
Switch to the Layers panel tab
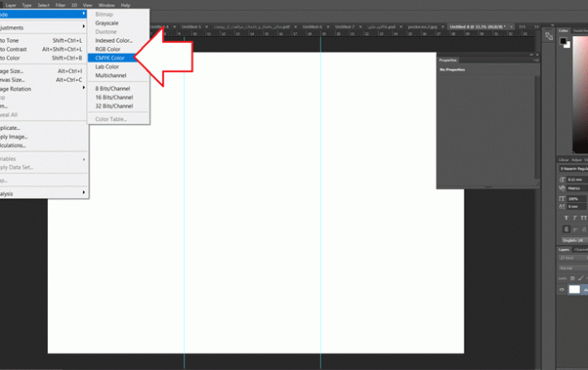(x=564, y=250)
